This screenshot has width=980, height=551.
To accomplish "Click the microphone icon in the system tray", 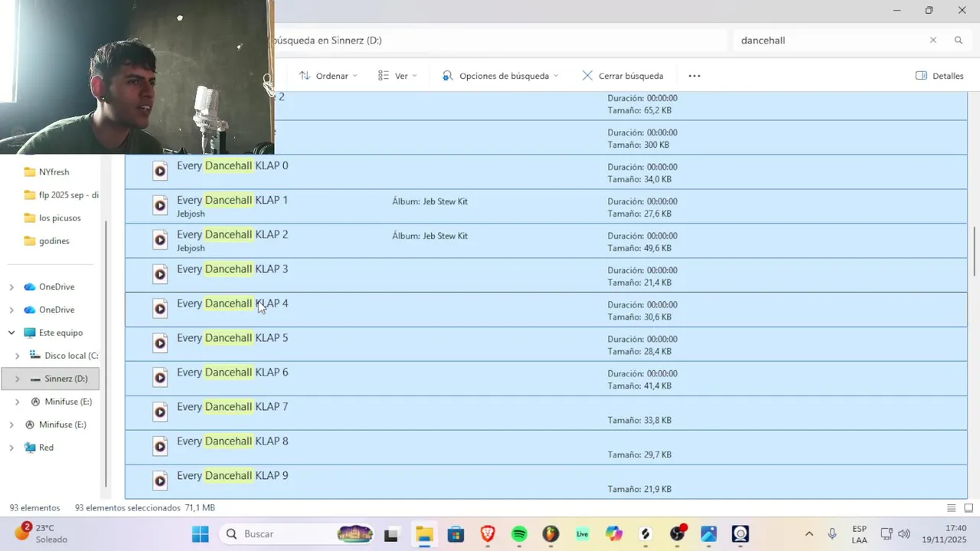I will tap(831, 533).
